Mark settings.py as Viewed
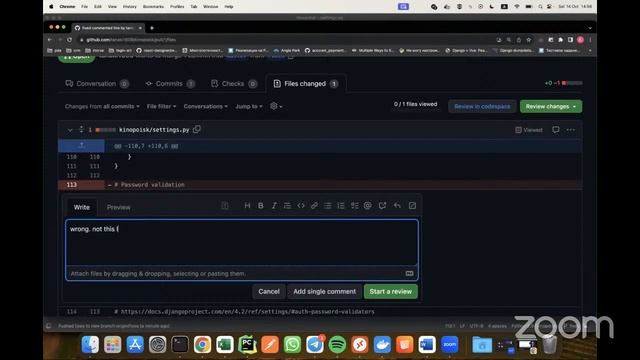The width and height of the screenshot is (640, 360). [529, 130]
